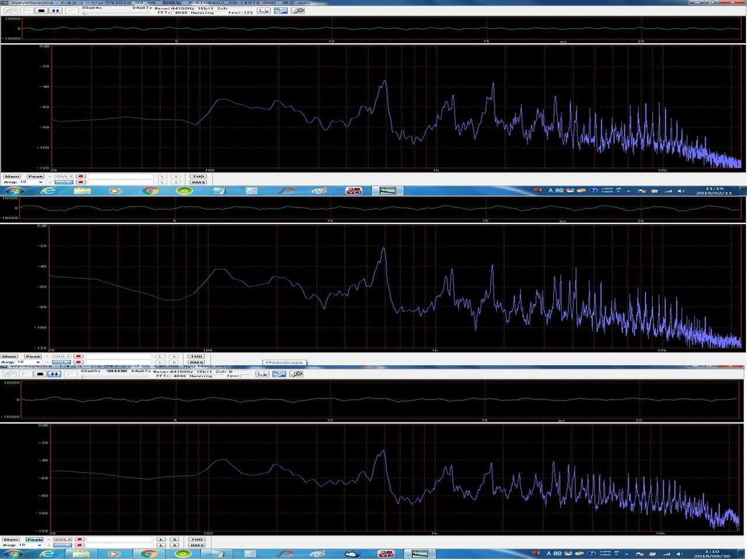This screenshot has height=560, width=747.
Task: Click the OVL2 text field in the top window
Action: (x=121, y=182)
